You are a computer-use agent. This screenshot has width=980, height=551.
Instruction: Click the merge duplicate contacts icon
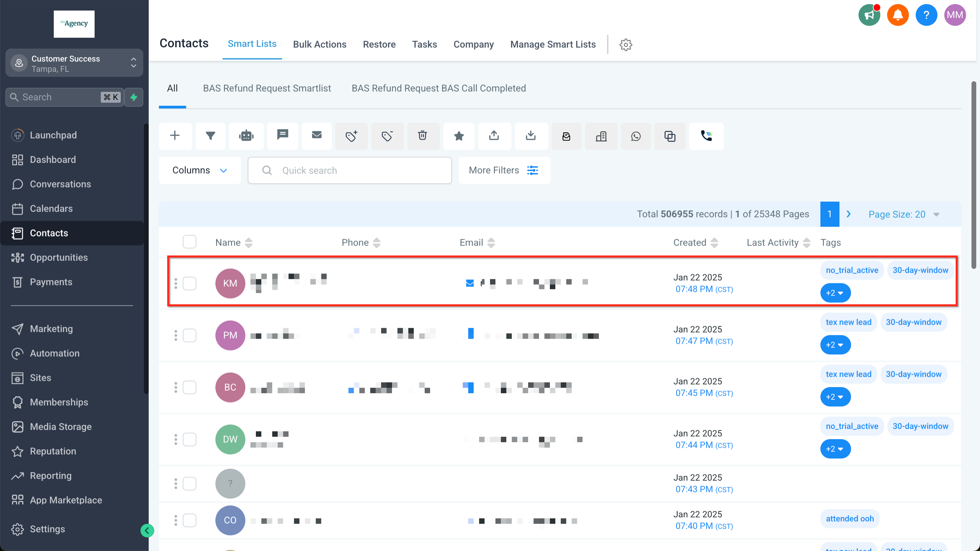click(670, 136)
